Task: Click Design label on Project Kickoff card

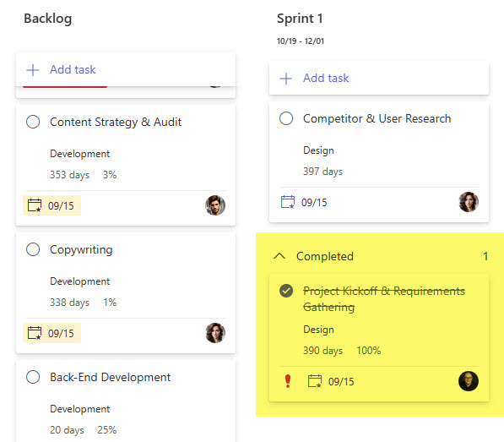Action: pyautogui.click(x=318, y=330)
